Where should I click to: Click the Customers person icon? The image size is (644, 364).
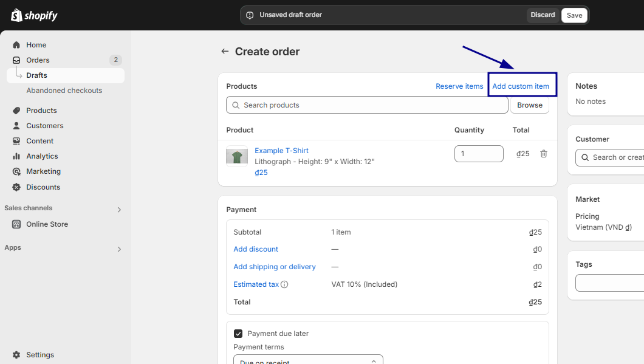click(16, 126)
